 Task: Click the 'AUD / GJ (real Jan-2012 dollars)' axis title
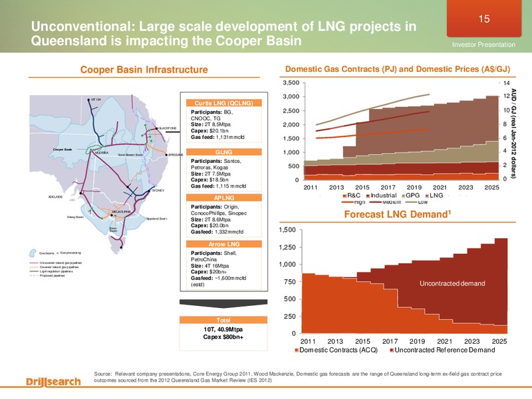tap(513, 134)
